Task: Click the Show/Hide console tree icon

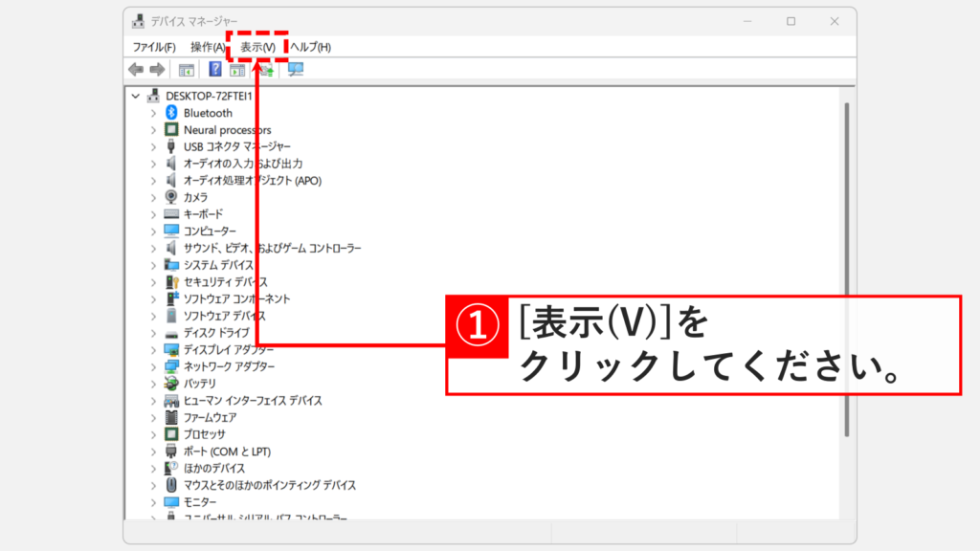Action: [x=185, y=69]
